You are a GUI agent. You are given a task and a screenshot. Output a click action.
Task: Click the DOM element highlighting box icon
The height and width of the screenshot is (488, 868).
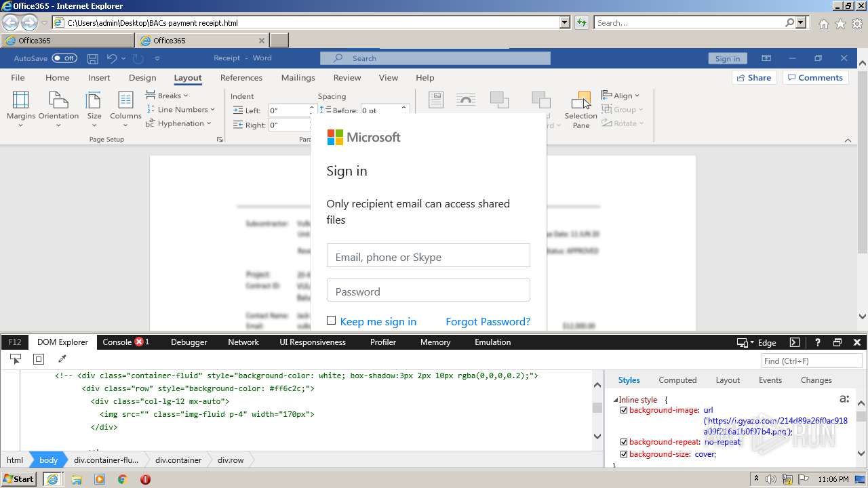tap(39, 359)
